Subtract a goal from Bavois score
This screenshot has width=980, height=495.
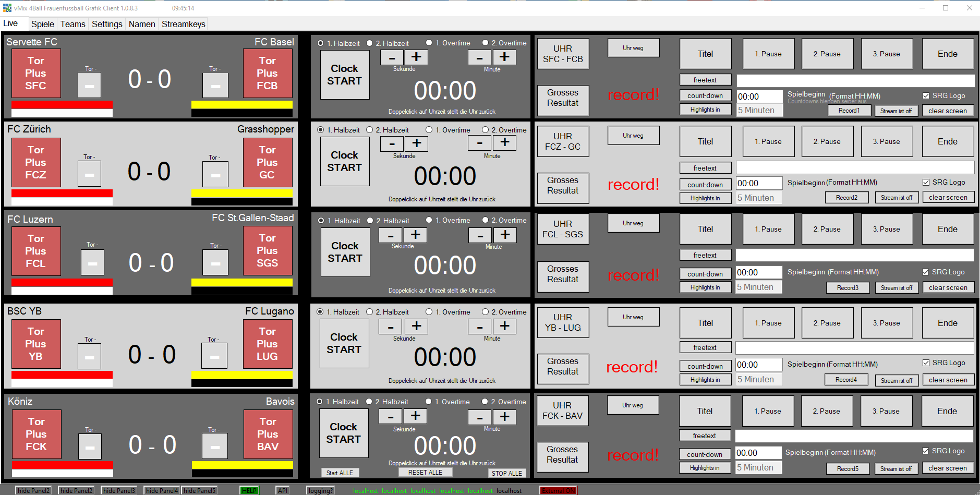point(215,447)
